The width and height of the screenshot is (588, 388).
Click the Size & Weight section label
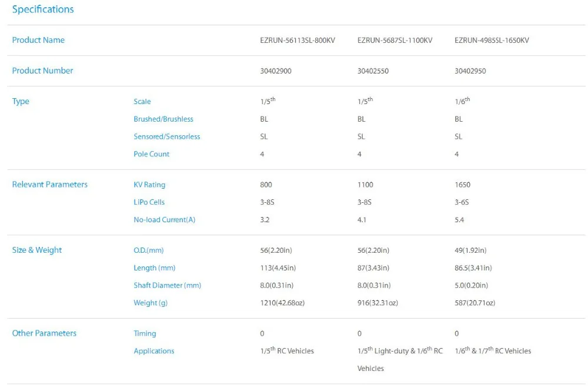(x=36, y=250)
